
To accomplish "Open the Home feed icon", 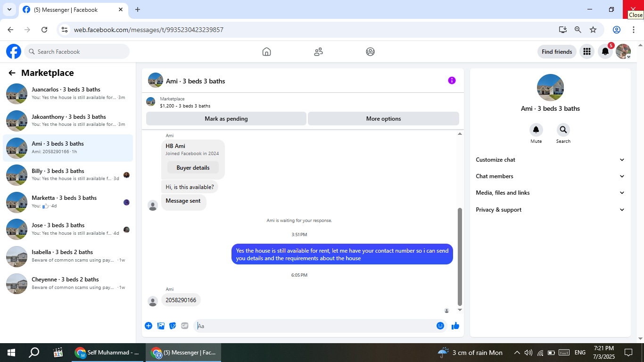I will pyautogui.click(x=267, y=52).
